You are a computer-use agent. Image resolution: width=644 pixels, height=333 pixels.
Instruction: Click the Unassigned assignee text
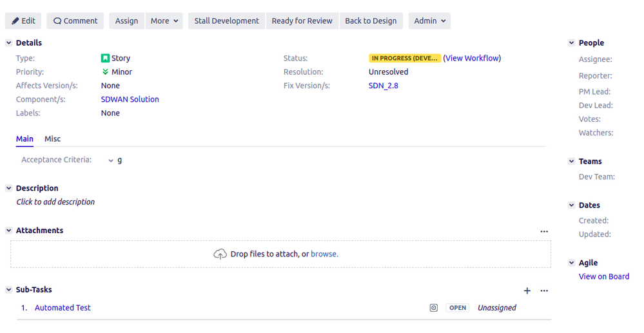(496, 308)
